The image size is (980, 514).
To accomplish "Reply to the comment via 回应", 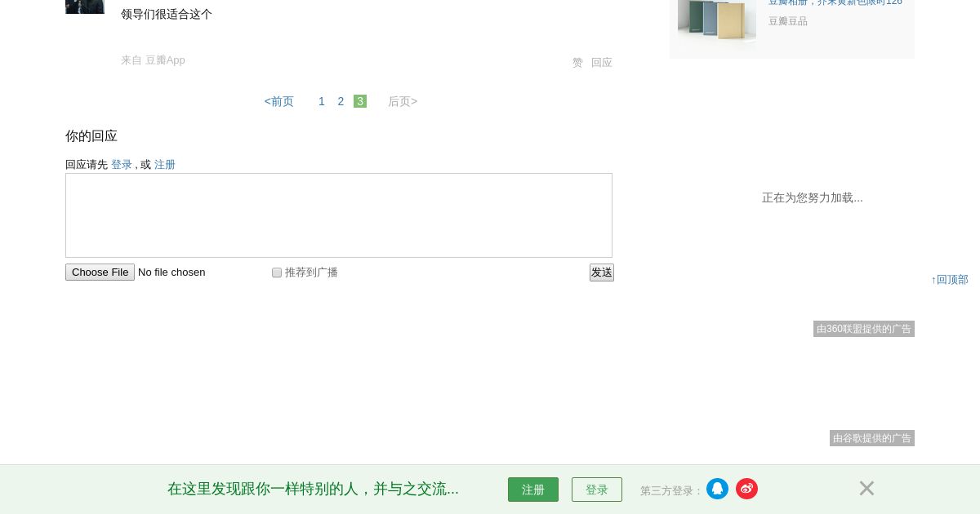I will pos(602,63).
